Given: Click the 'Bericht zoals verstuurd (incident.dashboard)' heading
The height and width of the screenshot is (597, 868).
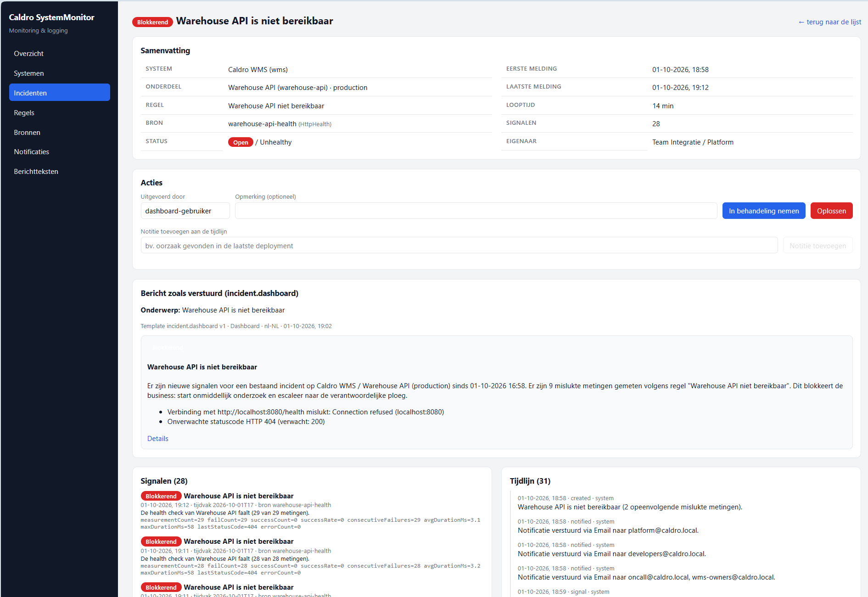Looking at the screenshot, I should 219,293.
